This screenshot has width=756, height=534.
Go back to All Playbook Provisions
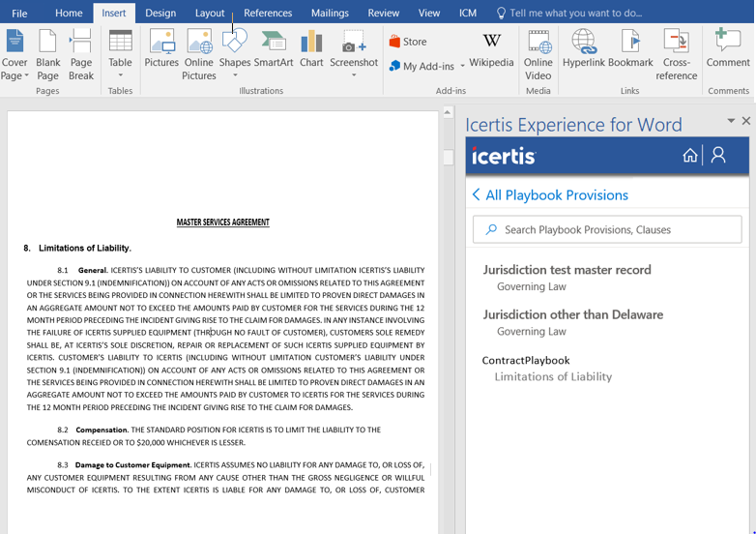pyautogui.click(x=549, y=195)
